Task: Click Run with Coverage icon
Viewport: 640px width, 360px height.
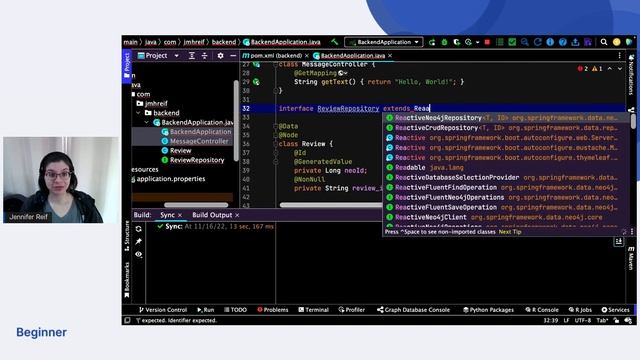Action: (456, 42)
